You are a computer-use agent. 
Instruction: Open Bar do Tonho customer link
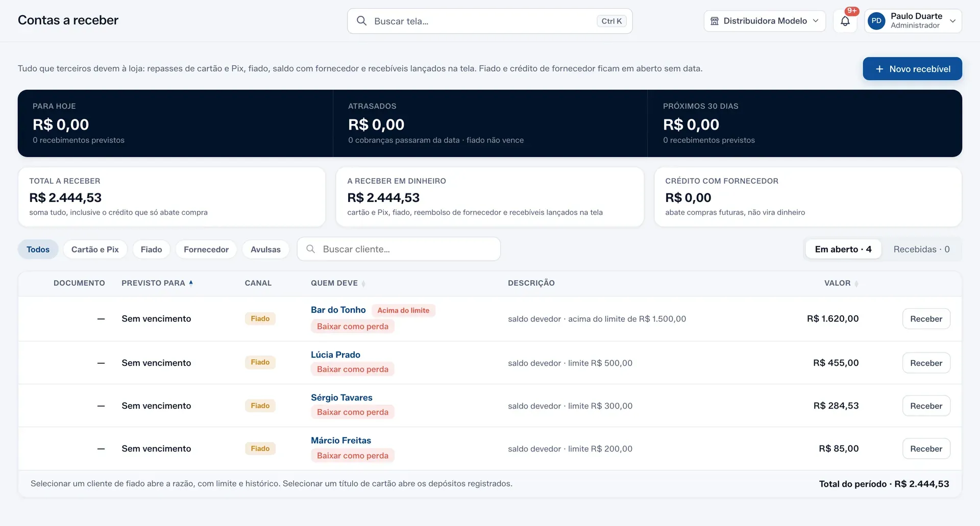click(x=338, y=310)
